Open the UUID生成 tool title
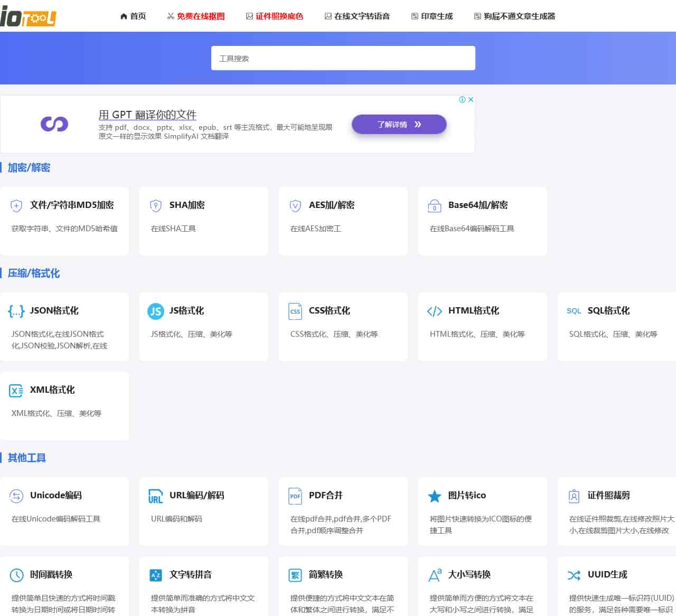The width and height of the screenshot is (676, 616). click(x=607, y=575)
